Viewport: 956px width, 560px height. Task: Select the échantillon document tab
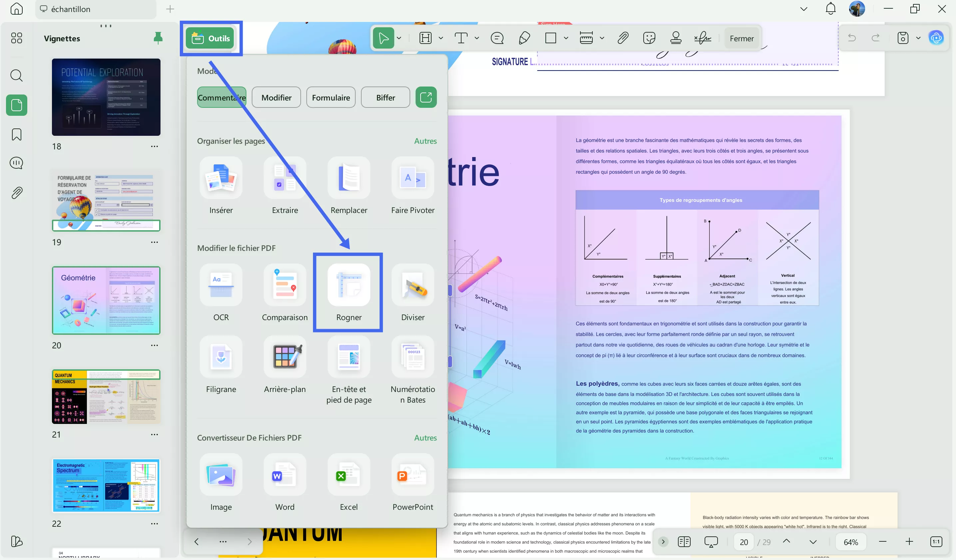pyautogui.click(x=71, y=9)
